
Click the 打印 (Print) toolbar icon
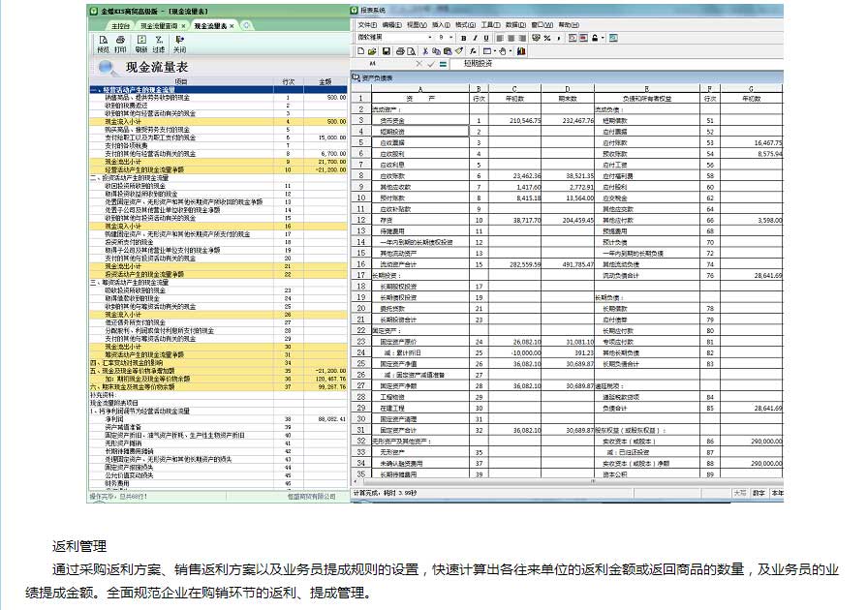pyautogui.click(x=120, y=43)
